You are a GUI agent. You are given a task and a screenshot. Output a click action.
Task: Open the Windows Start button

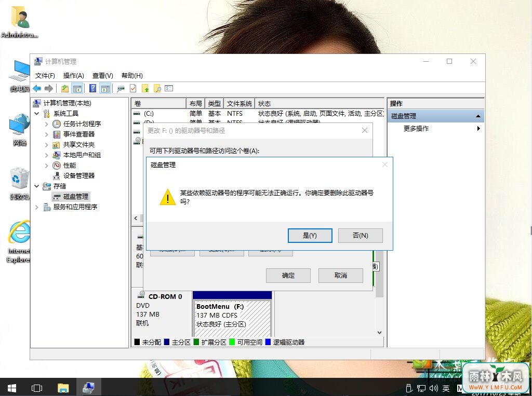pos(12,388)
